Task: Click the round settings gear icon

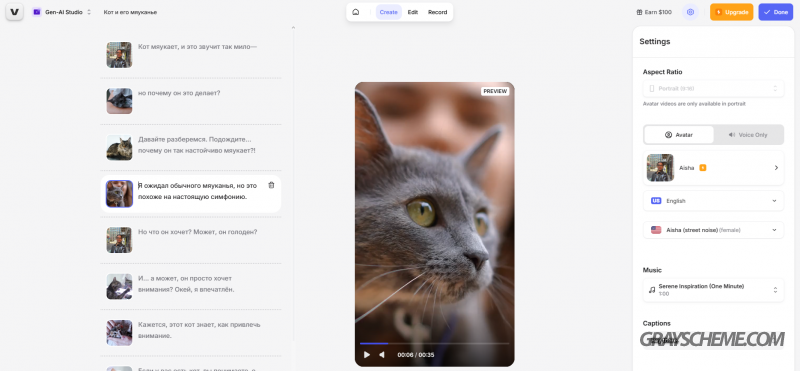Action: coord(690,12)
